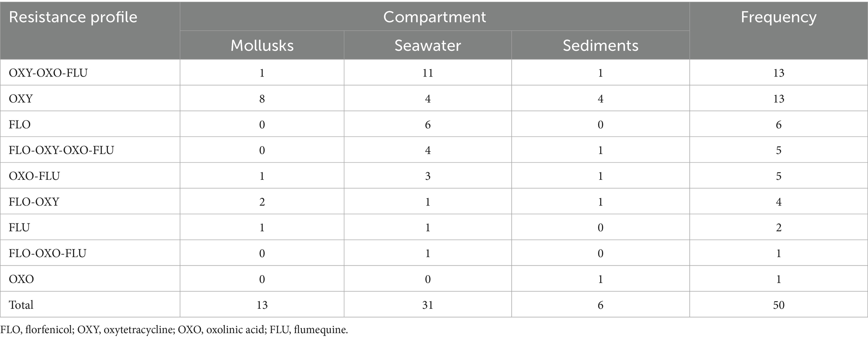Click the Sediments total of 6

coord(600,305)
